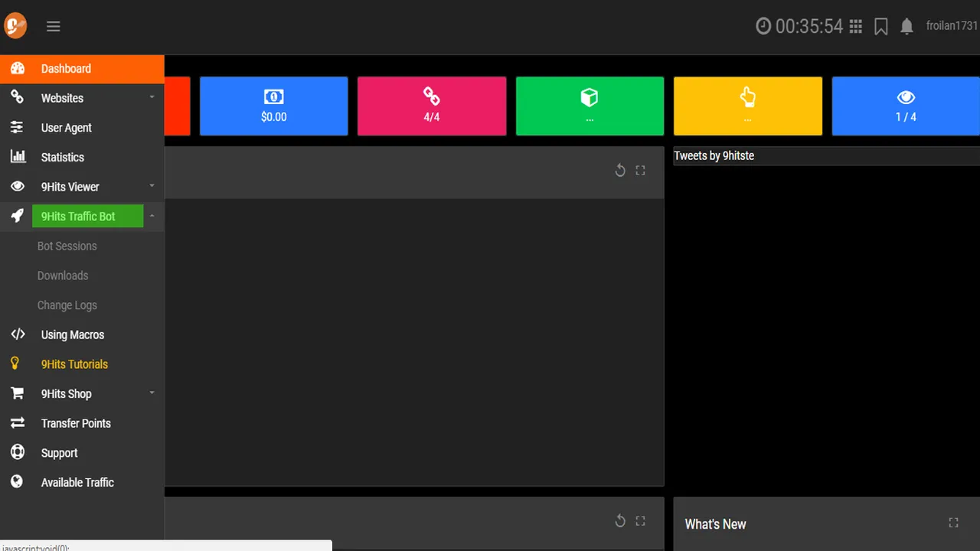Click the Using Macros code icon

[18, 334]
